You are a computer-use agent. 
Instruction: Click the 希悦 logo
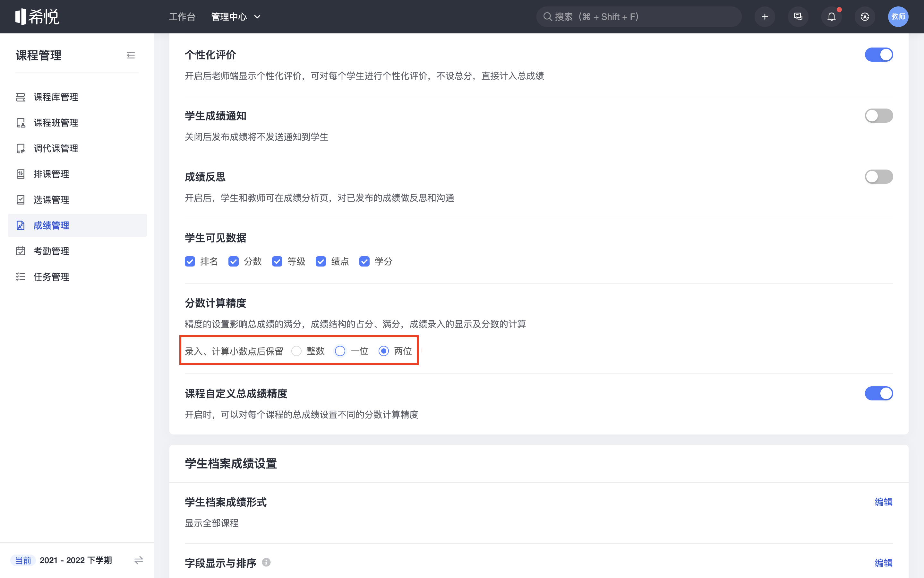tap(37, 16)
